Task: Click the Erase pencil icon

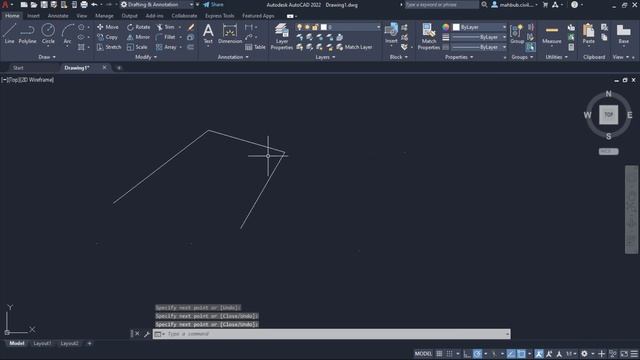Action: (191, 27)
